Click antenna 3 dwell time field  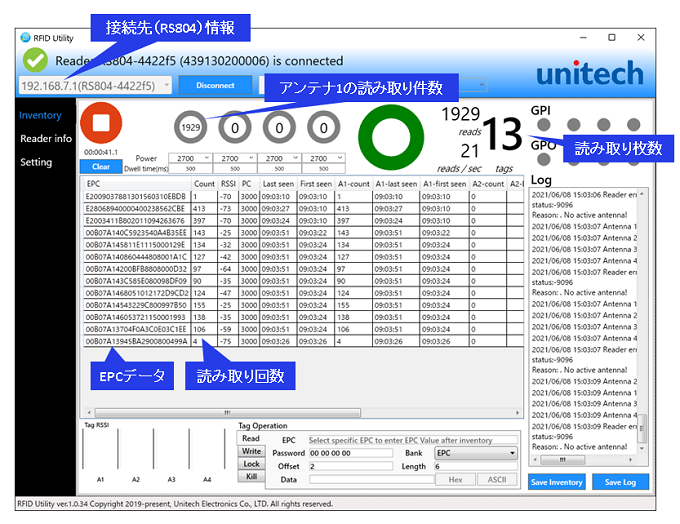tap(279, 169)
